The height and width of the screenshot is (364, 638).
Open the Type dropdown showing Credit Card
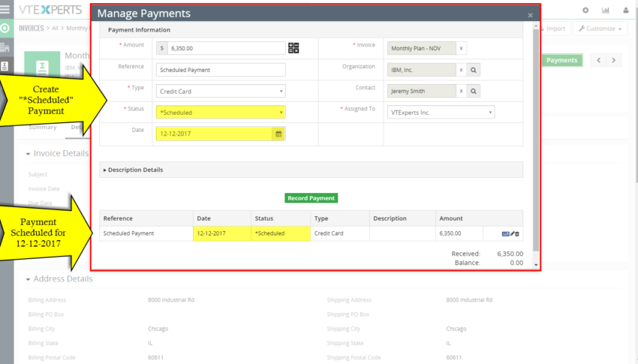click(x=221, y=91)
